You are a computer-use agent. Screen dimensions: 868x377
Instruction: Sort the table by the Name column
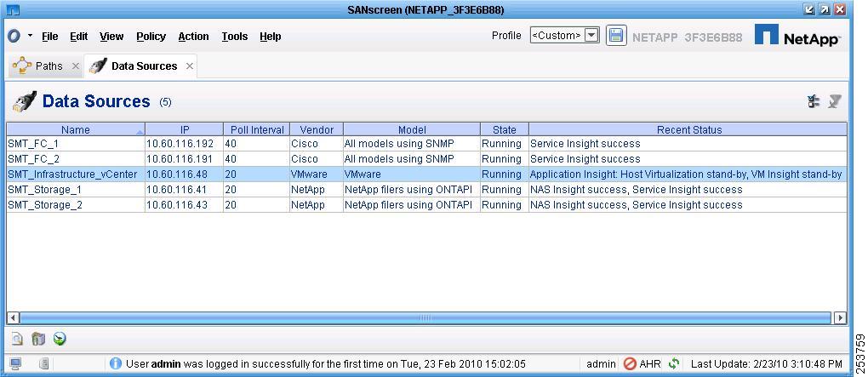(x=76, y=129)
